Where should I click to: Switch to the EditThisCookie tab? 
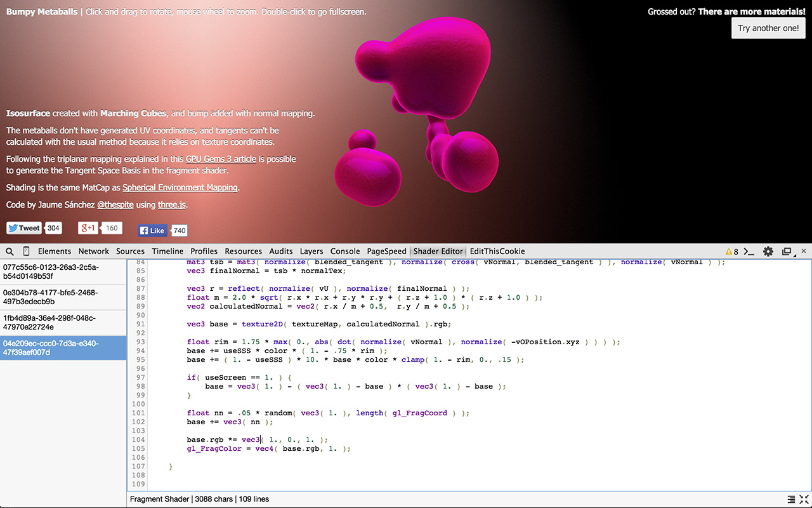coord(497,251)
